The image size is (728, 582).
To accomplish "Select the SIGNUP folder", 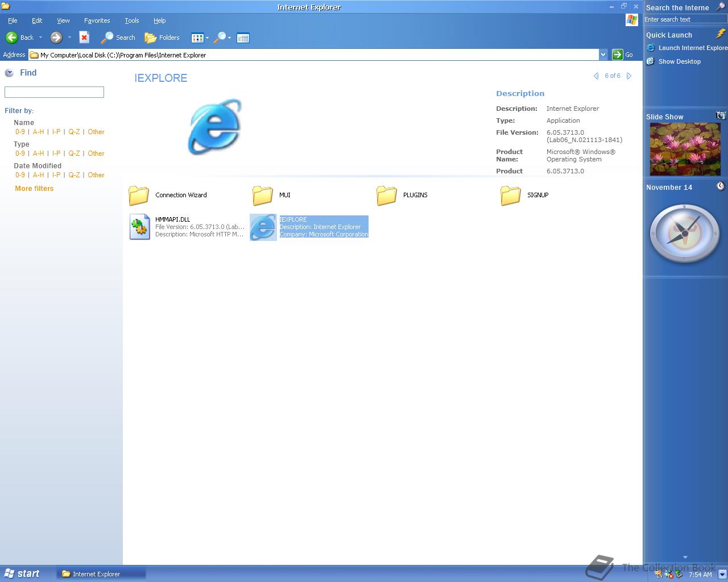I will (x=524, y=195).
